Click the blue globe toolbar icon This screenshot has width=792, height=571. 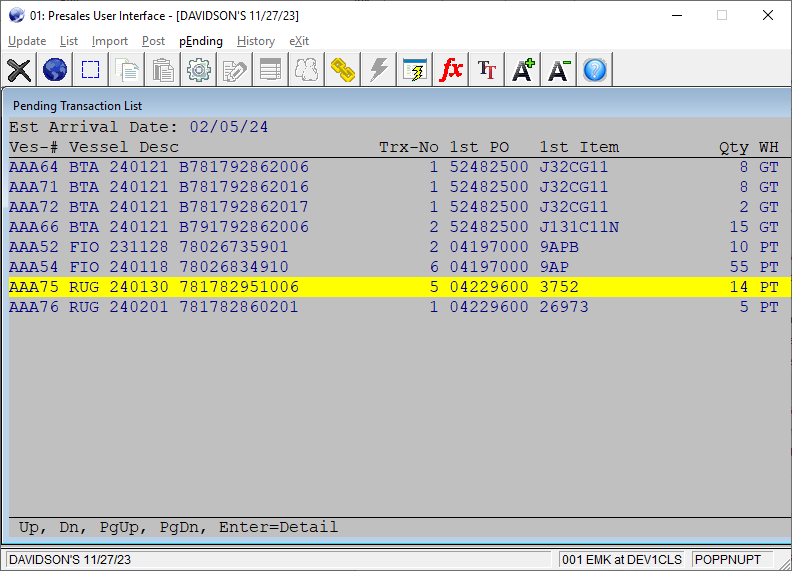coord(55,70)
